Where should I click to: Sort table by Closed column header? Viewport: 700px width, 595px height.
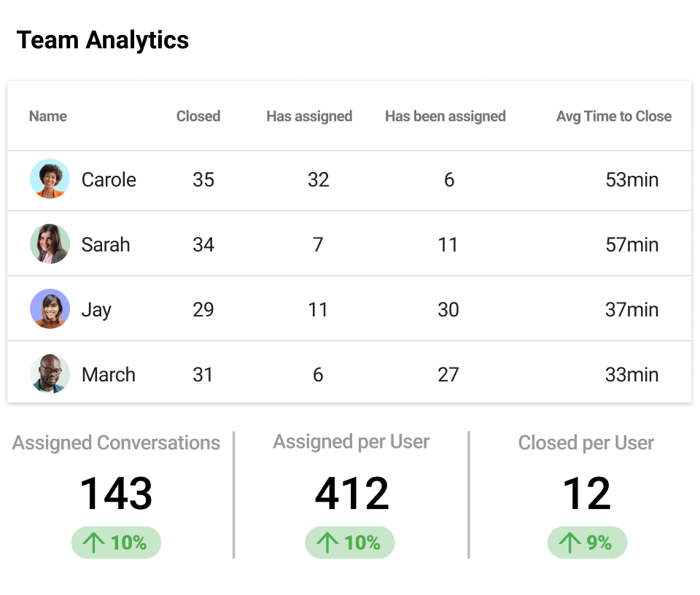(x=198, y=116)
